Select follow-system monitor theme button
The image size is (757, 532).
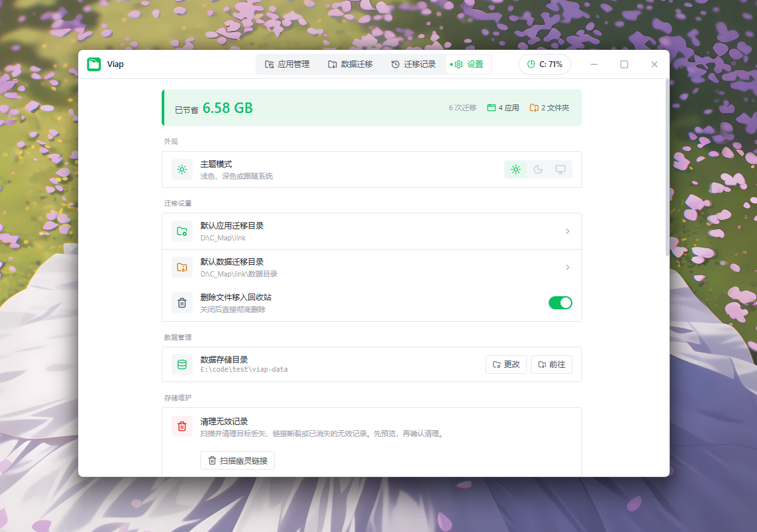pos(561,169)
